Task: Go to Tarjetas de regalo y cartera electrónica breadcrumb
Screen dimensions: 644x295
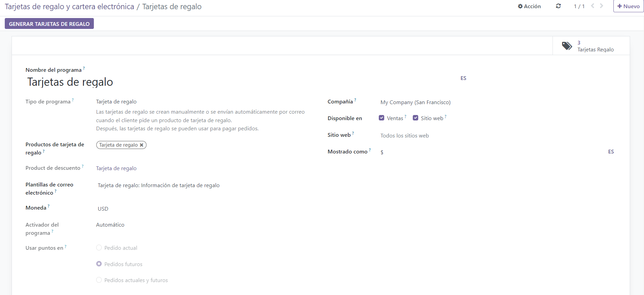Action: (69, 7)
